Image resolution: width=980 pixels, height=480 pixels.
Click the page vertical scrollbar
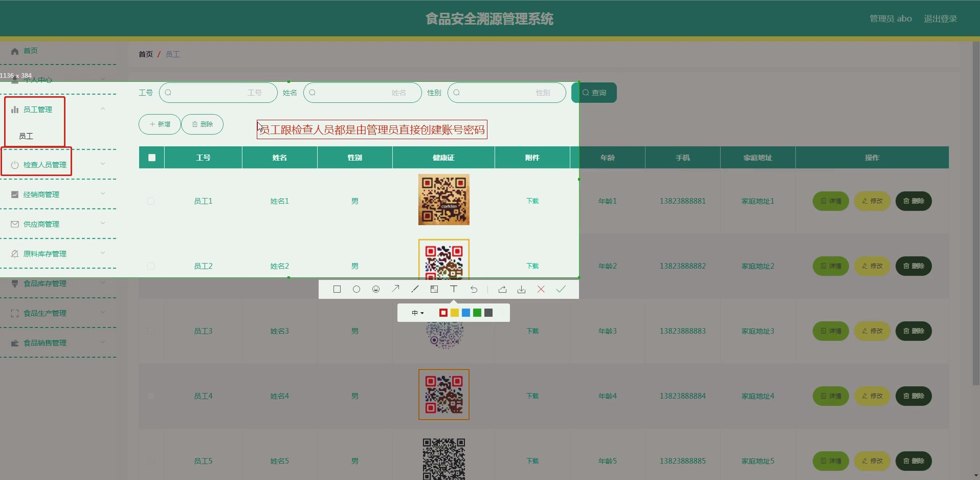(x=976, y=213)
